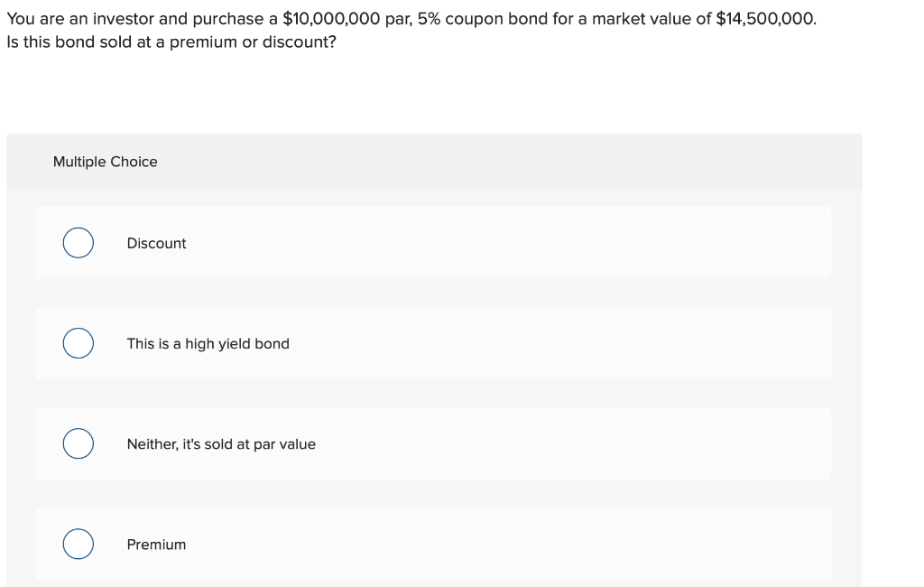Click empty right area of Discount answer card

(587, 243)
